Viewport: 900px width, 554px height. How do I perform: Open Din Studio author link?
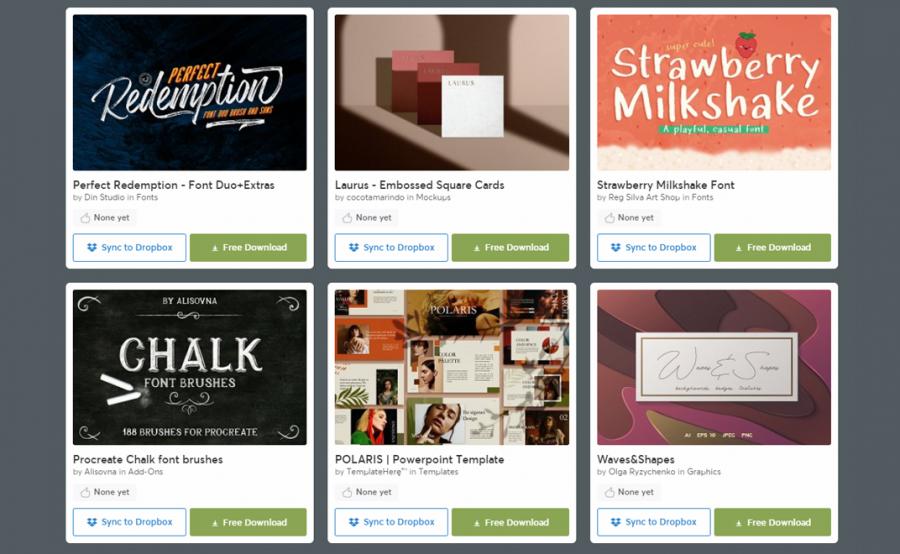click(104, 197)
